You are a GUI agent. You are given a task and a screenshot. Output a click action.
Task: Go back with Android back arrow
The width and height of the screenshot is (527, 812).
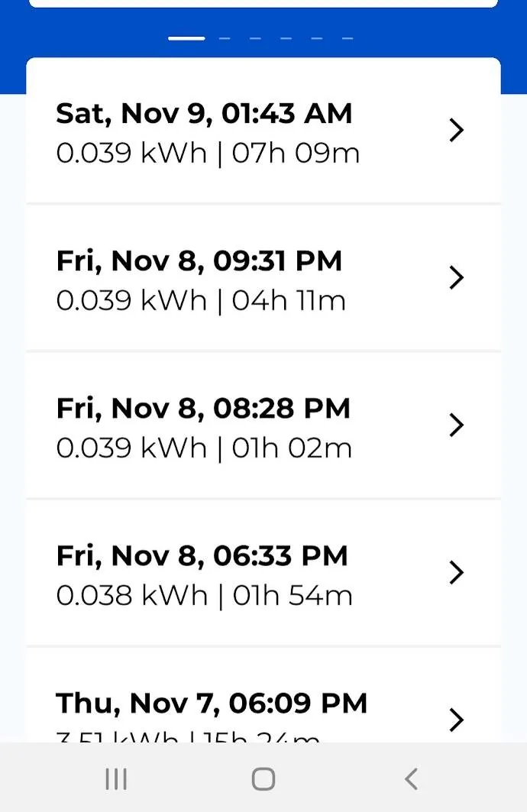(x=411, y=779)
